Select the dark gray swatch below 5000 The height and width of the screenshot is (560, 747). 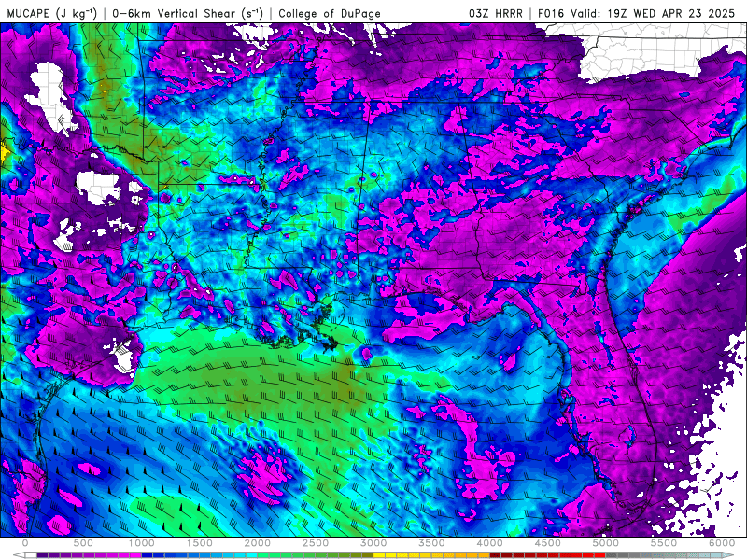point(612,554)
